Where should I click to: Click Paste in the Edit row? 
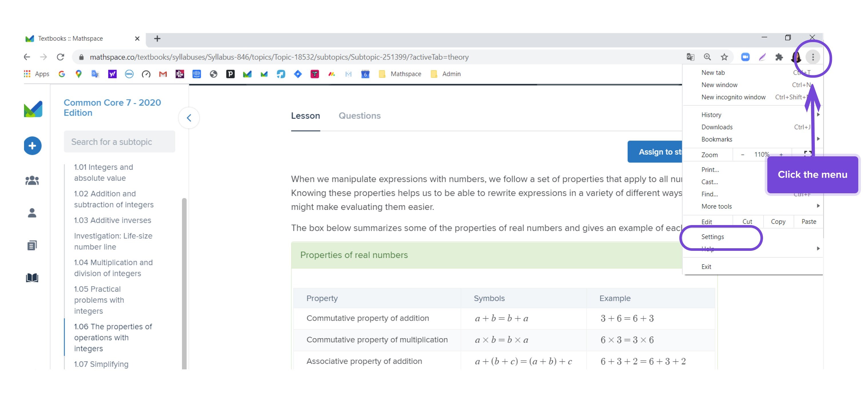pos(809,222)
